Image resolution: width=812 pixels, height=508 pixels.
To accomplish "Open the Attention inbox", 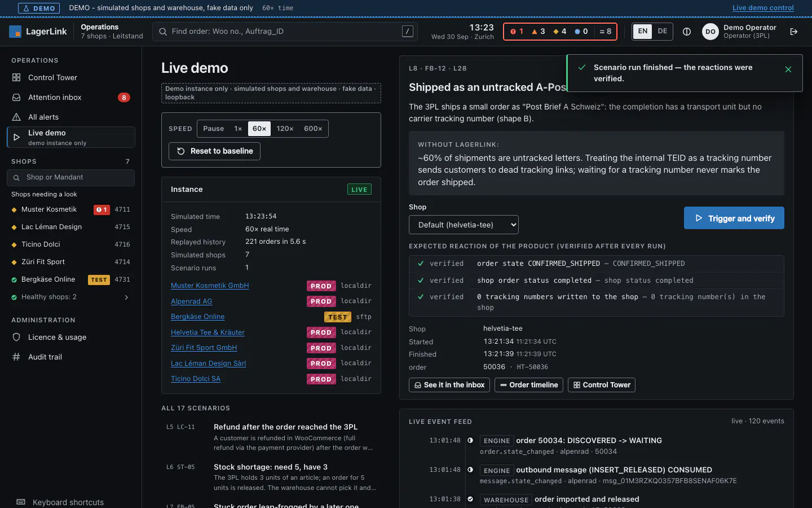I will tap(70, 97).
